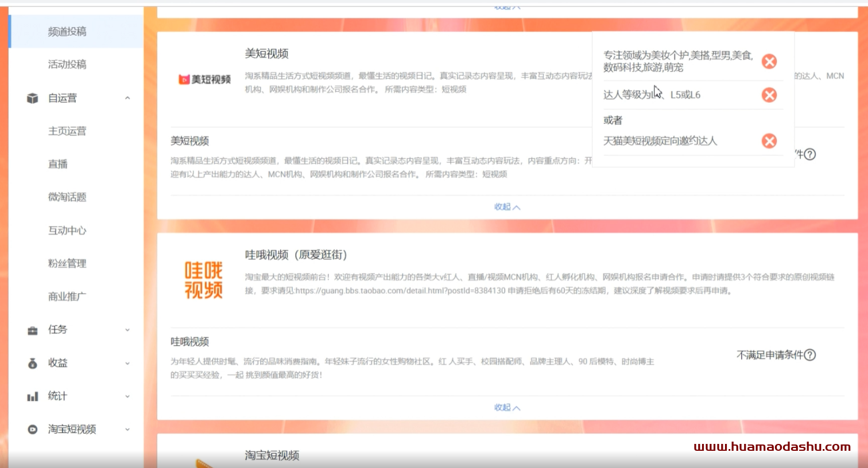Screen dimensions: 868x468
Task: Click the 天猫美短视频定向邀约达人 condition text
Action: point(660,141)
